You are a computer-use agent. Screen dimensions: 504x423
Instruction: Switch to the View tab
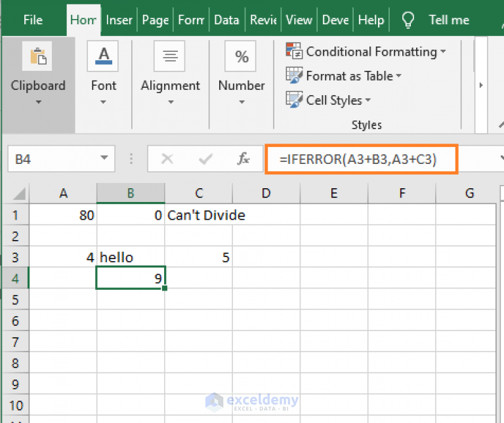coord(299,20)
